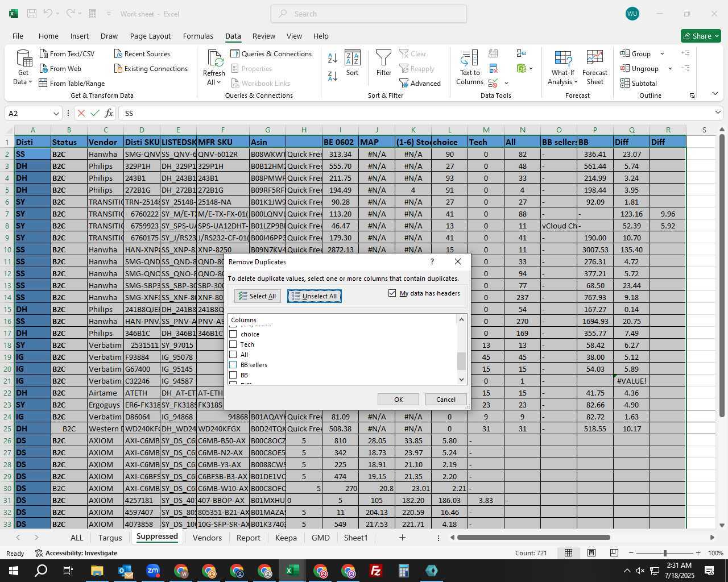Image resolution: width=728 pixels, height=582 pixels.
Task: Toggle the Filter funnel in the ribbon
Action: tap(384, 63)
